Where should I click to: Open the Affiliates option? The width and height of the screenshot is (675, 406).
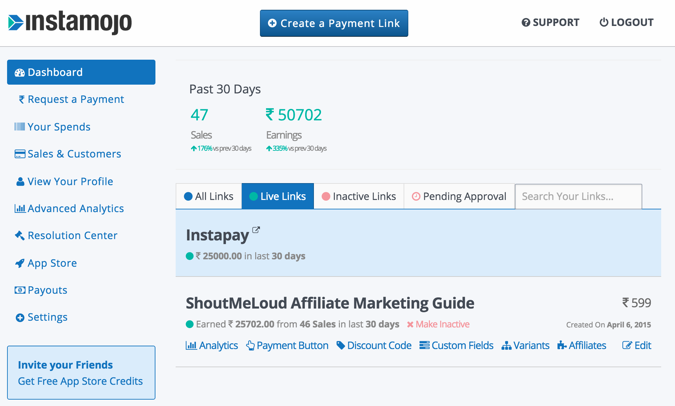582,345
